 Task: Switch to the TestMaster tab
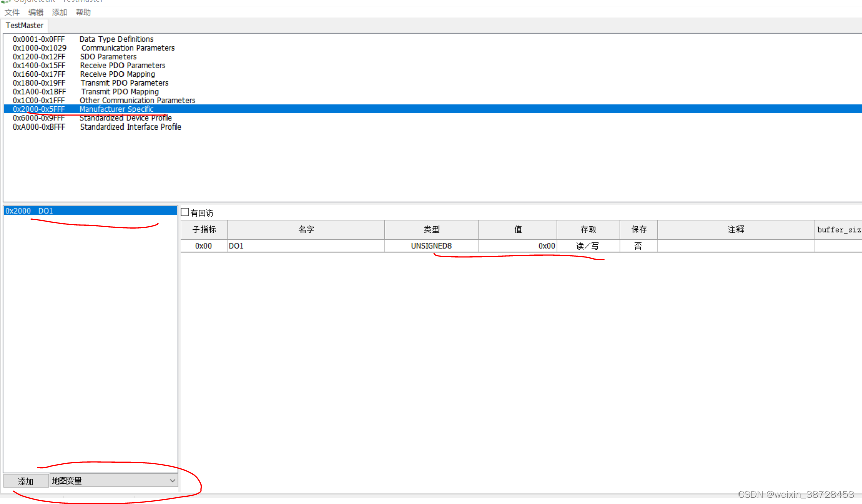pos(25,25)
